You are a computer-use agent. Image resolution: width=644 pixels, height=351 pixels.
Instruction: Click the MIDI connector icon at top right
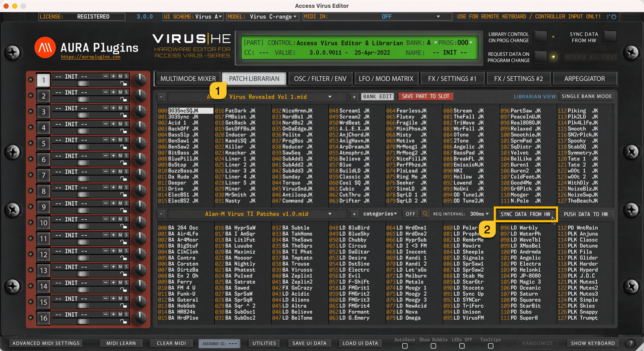pos(614,17)
